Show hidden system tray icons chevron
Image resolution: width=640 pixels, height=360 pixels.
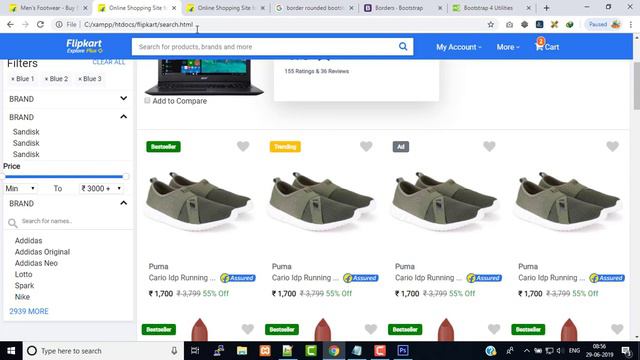(527, 351)
